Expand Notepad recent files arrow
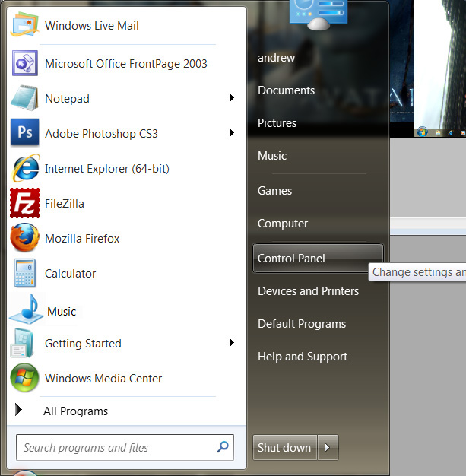 tap(232, 98)
